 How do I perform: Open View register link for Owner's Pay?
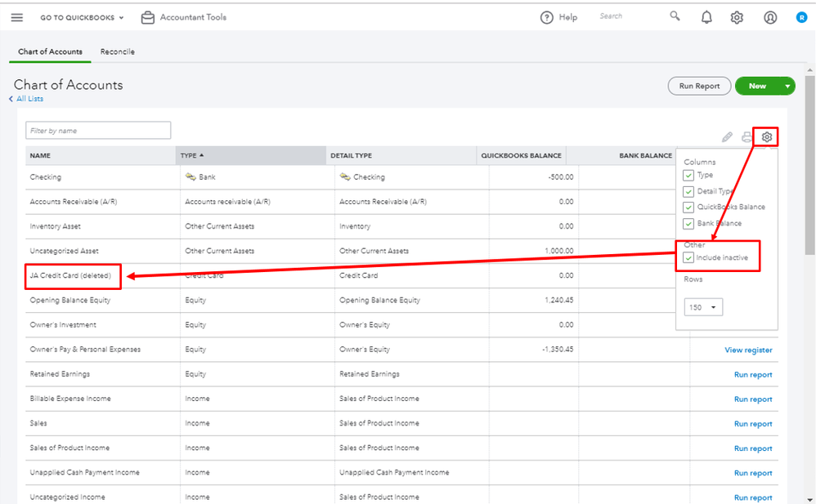click(x=748, y=350)
